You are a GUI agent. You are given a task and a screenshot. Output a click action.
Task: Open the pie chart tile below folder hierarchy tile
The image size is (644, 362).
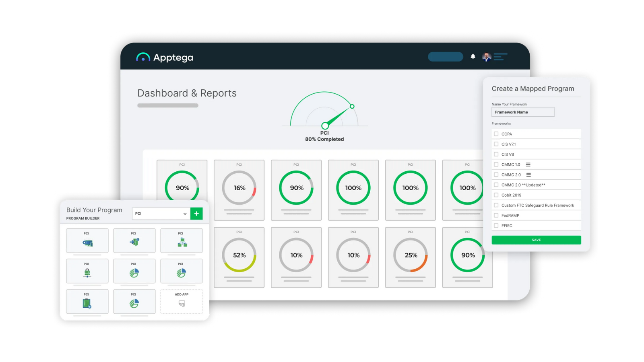pos(182,271)
